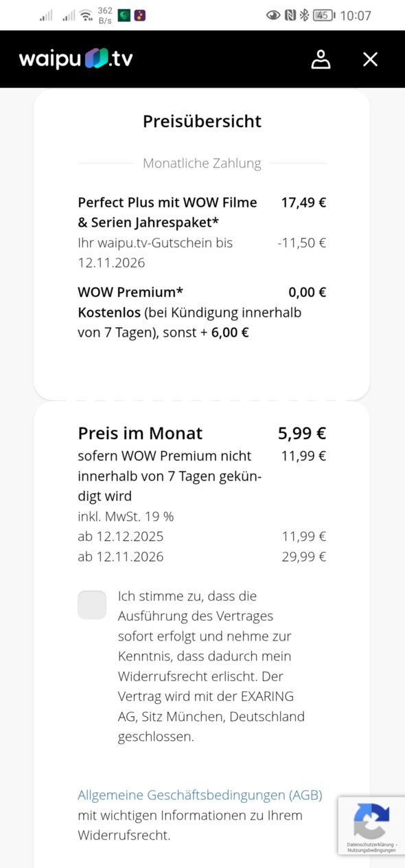Open the Preis im Monat summary section
Screen dimensions: 405x868
point(139,433)
